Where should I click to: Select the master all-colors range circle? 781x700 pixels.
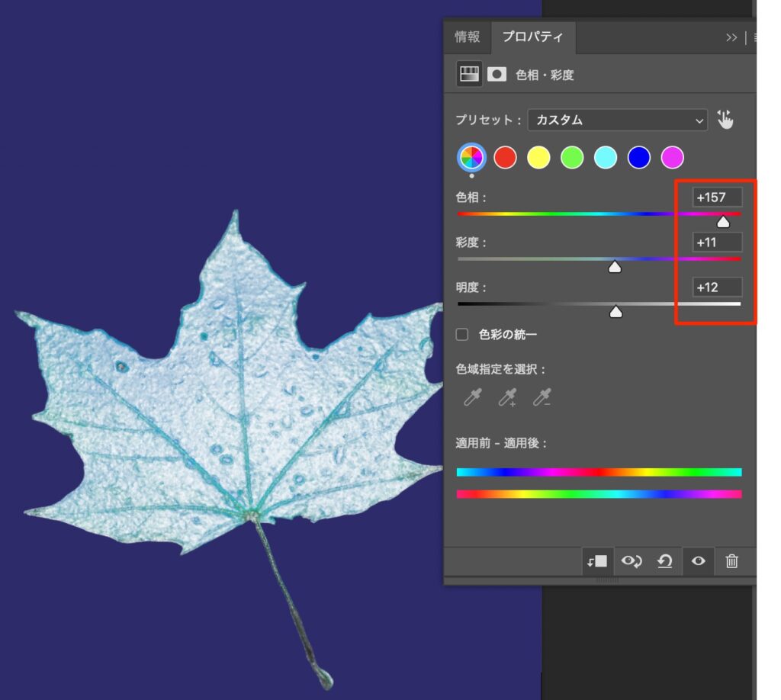click(471, 158)
